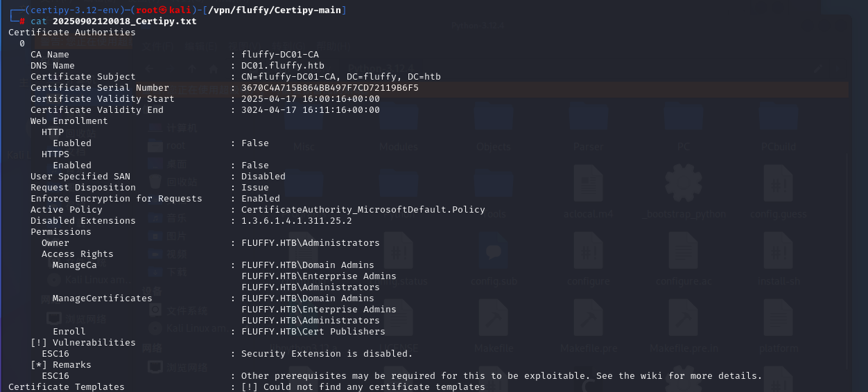Open the configure.ac file icon

[x=684, y=253]
